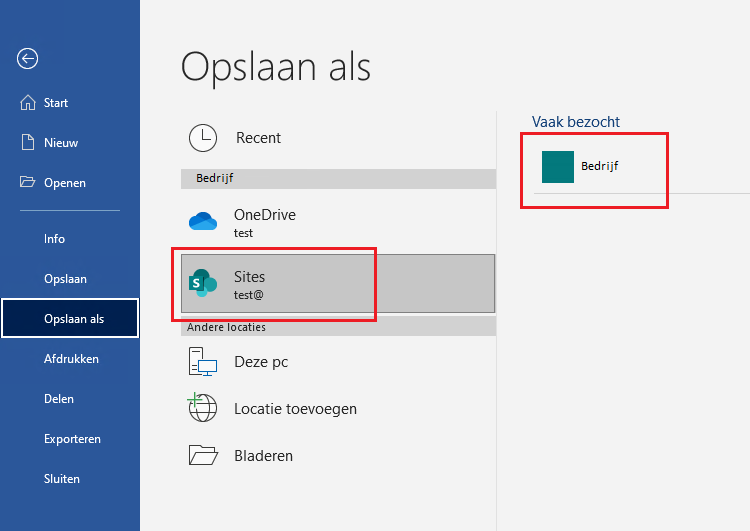Click the OneDrive cloud icon
This screenshot has width=750, height=531.
coord(203,221)
